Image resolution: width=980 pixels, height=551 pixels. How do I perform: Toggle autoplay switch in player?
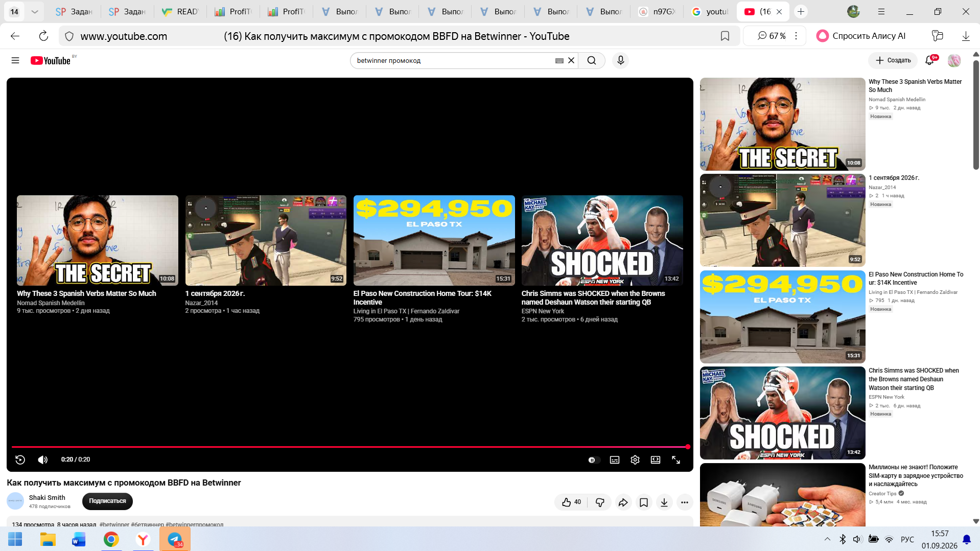pos(592,460)
